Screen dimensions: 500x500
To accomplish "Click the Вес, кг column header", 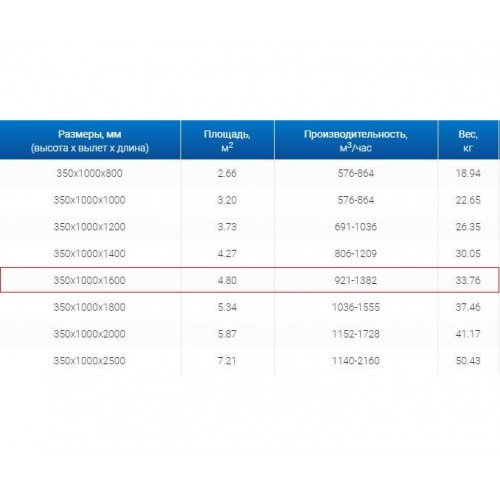I will [468, 140].
